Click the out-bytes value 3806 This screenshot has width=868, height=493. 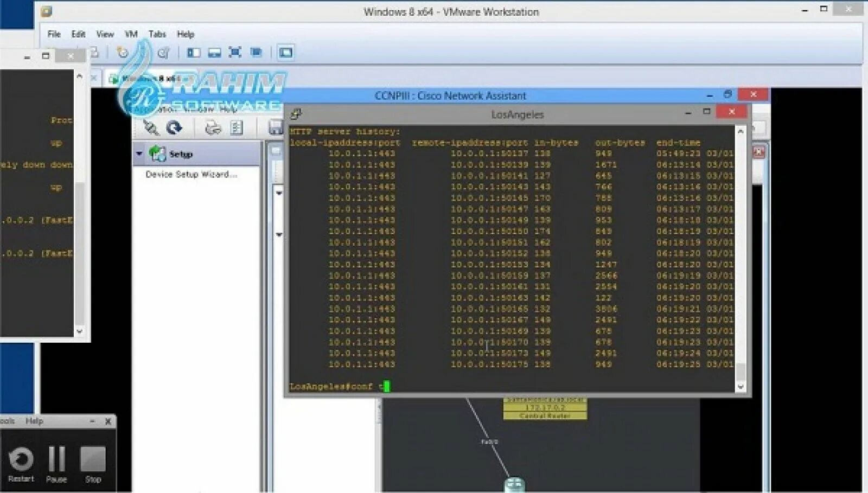point(606,309)
